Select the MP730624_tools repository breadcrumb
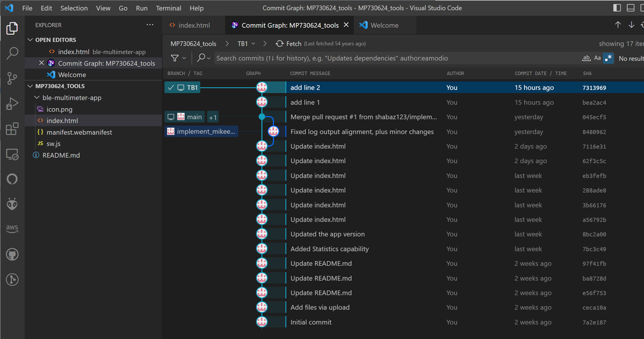This screenshot has width=644, height=339. [193, 44]
